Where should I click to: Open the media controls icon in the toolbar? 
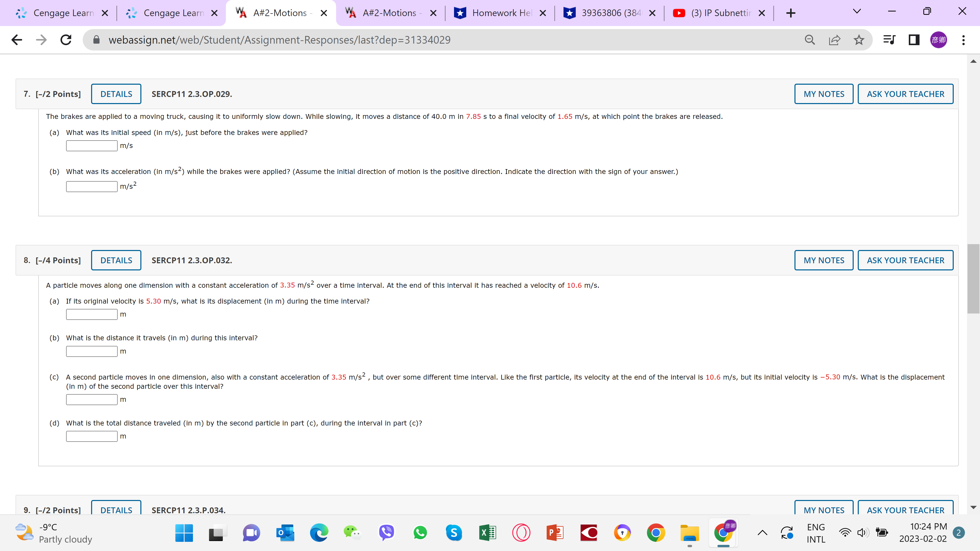pos(889,40)
